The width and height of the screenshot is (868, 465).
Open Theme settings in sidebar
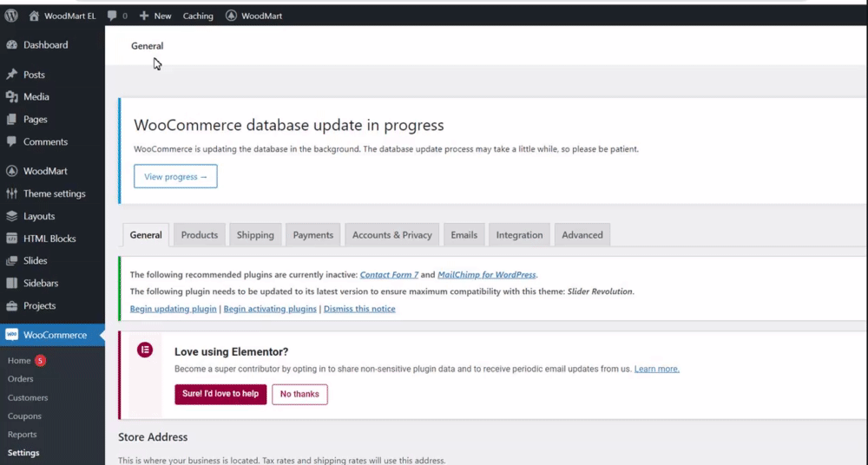53,193
